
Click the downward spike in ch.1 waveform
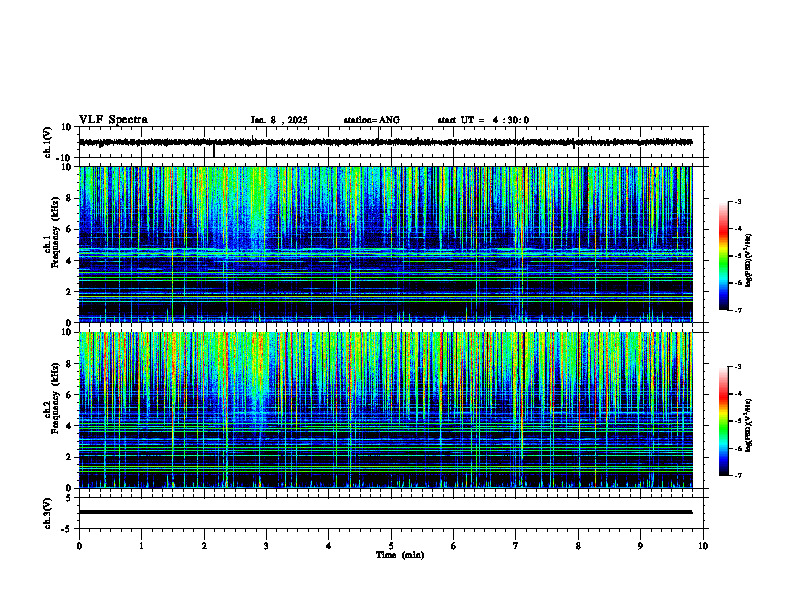[x=214, y=150]
